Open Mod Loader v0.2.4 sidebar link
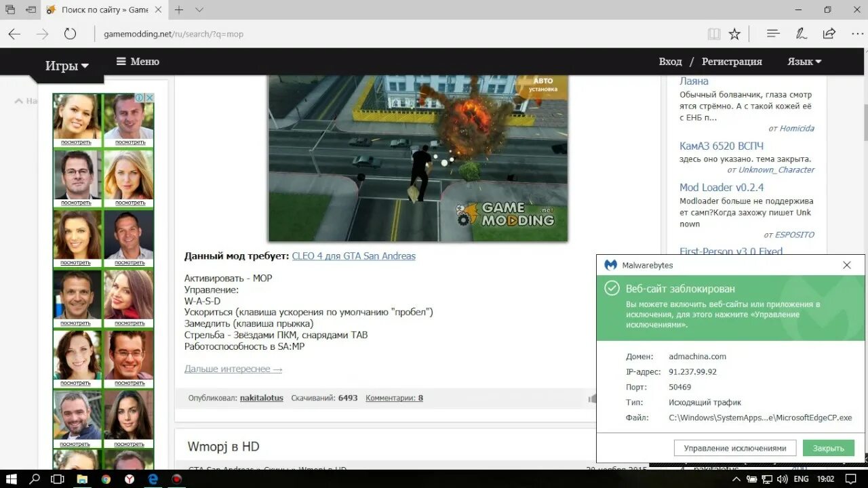 [x=722, y=188]
